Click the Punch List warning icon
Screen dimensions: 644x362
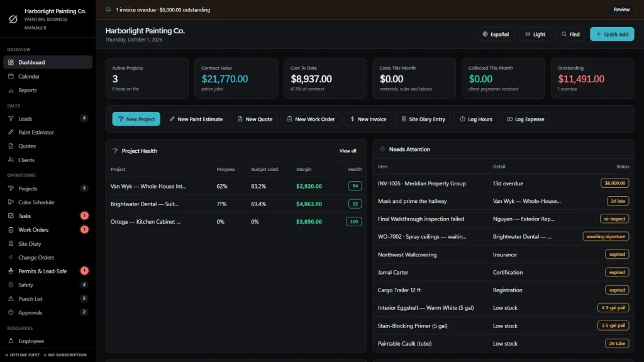(x=11, y=299)
